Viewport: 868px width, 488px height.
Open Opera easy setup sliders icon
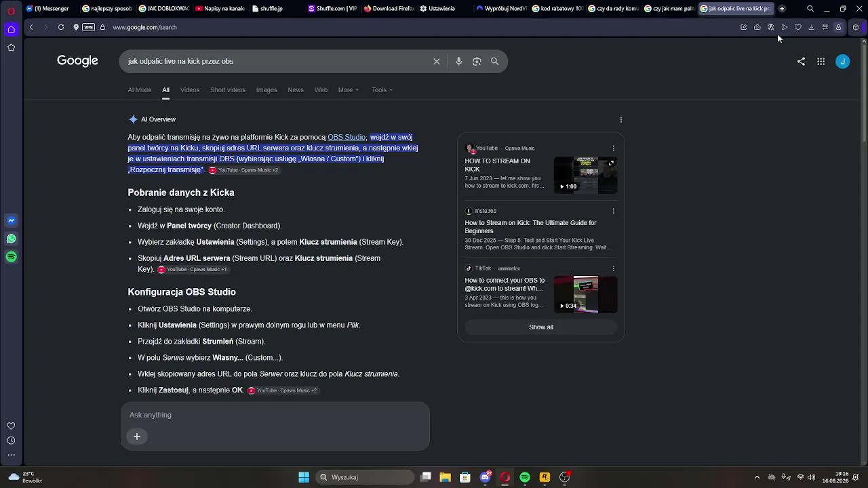[x=825, y=27]
